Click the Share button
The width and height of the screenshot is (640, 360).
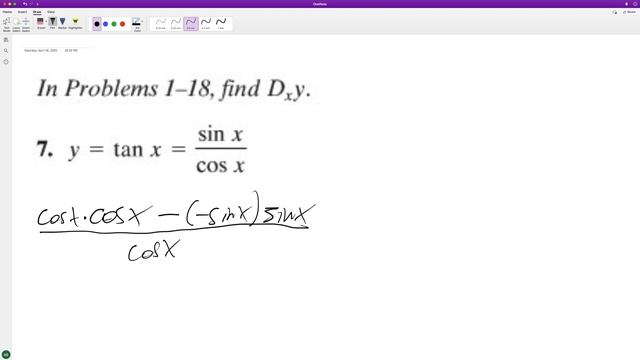pyautogui.click(x=629, y=12)
